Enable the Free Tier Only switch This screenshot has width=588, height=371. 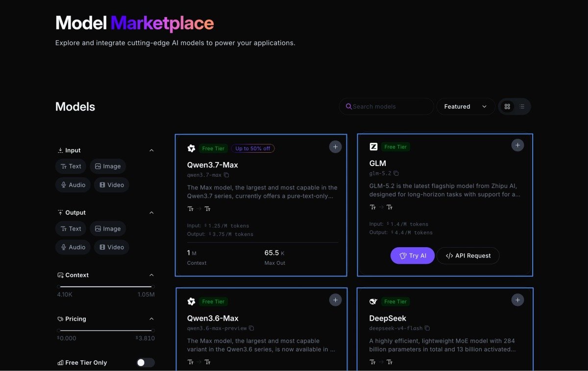pyautogui.click(x=146, y=363)
